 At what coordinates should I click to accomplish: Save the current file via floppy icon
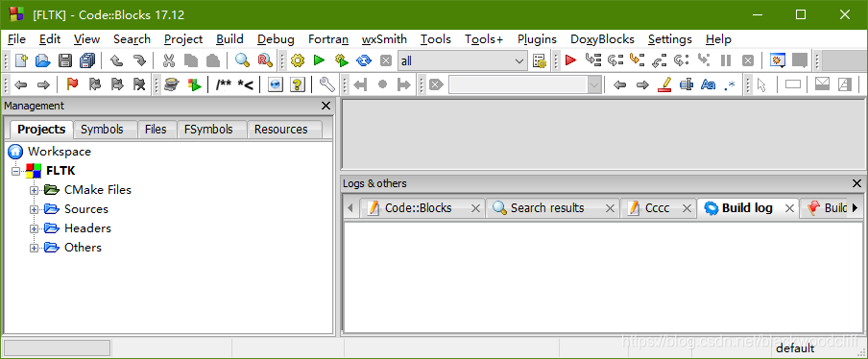[x=65, y=60]
